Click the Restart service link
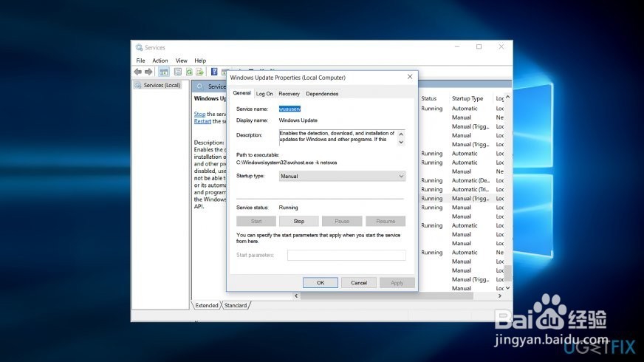The height and width of the screenshot is (362, 644). [202, 121]
